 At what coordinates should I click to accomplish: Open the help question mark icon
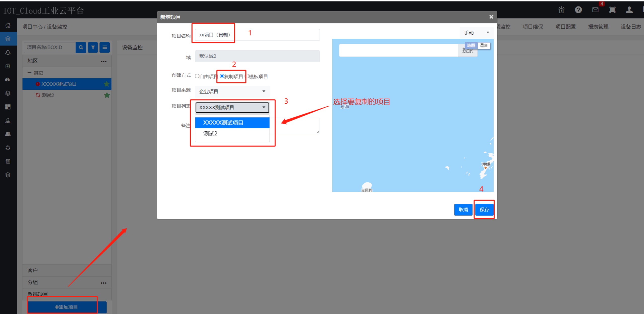coord(578,10)
